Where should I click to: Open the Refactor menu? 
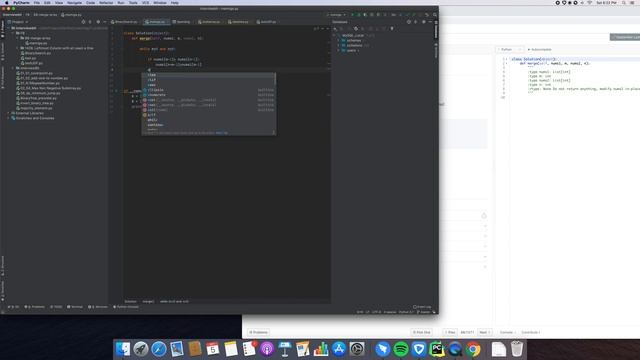pyautogui.click(x=106, y=3)
